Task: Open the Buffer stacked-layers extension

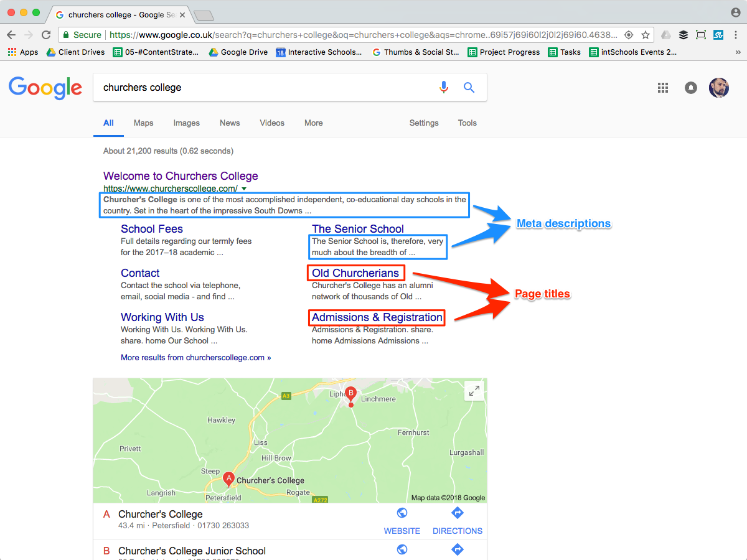Action: click(x=684, y=35)
